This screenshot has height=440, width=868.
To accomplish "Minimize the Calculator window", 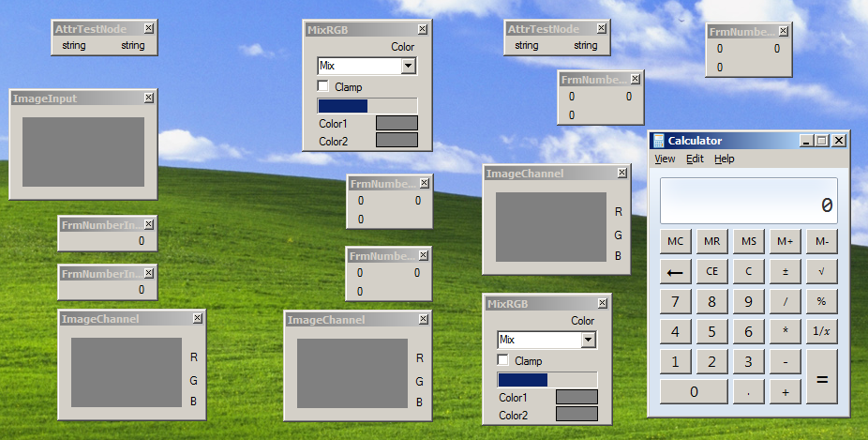I will pos(806,141).
